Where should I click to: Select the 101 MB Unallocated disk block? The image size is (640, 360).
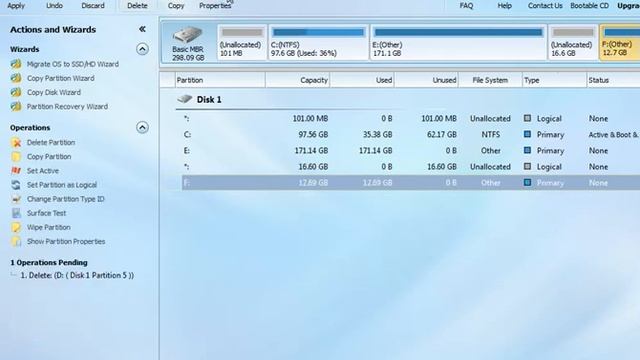coord(242,42)
